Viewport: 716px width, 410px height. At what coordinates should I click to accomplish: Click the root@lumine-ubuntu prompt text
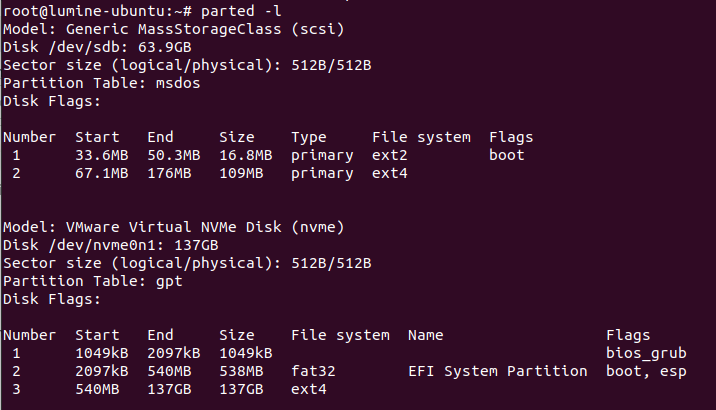pyautogui.click(x=85, y=11)
